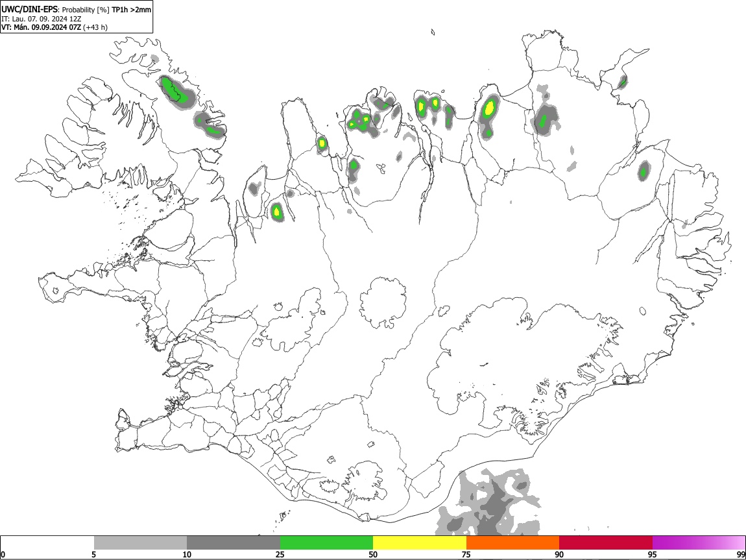746x560 pixels.
Task: Click the 'TP1h >2mm' parameter label
Action: 131,10
